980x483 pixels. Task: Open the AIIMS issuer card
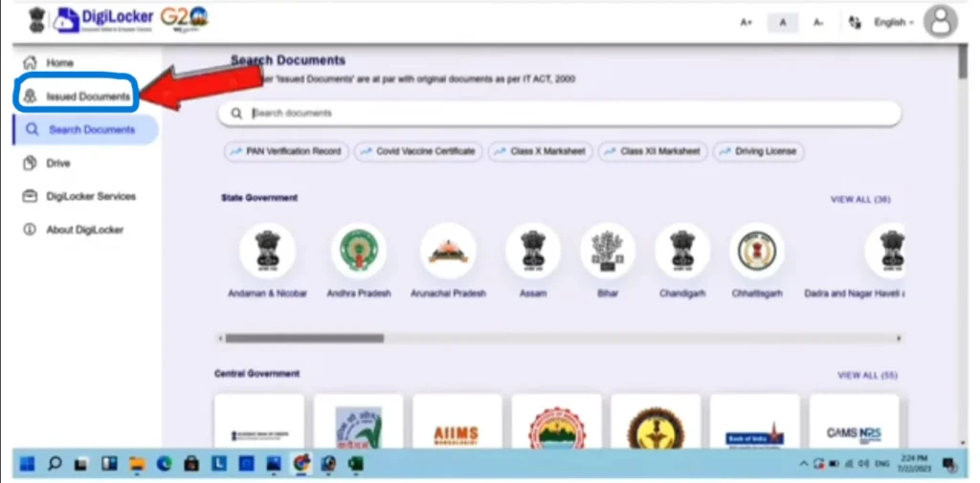[457, 422]
